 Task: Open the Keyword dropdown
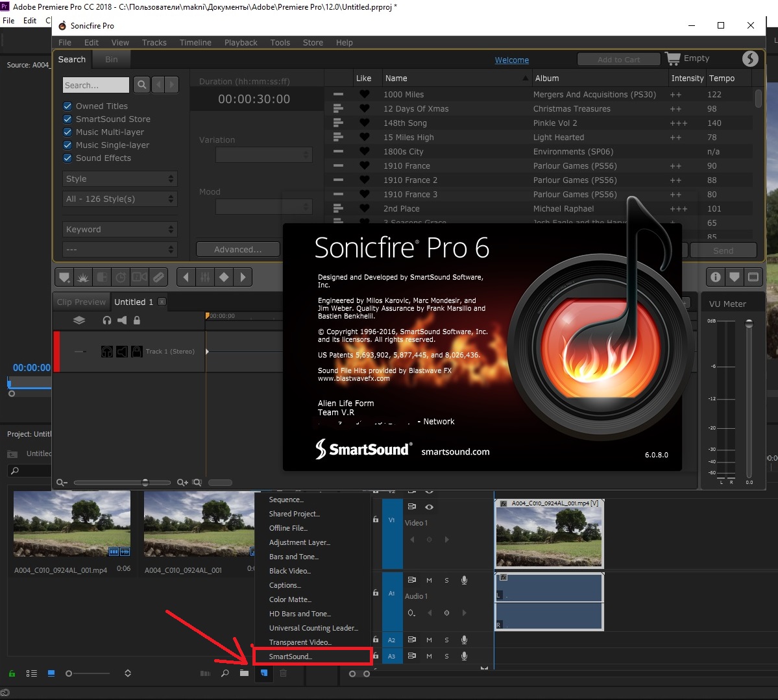(x=119, y=229)
